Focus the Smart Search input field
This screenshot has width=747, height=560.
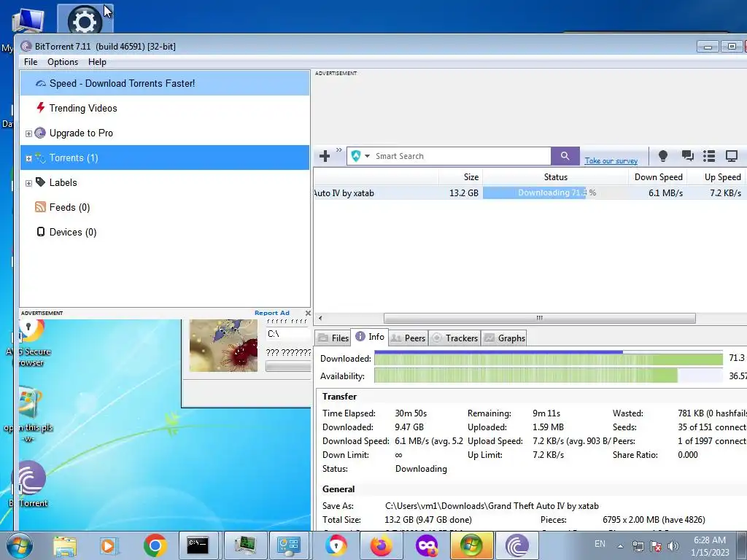[x=461, y=156]
